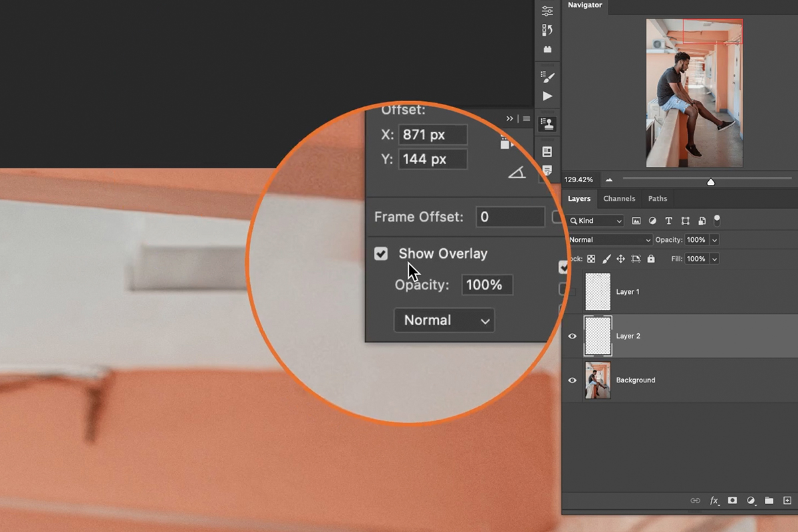Click overlay Opacity 100% field
The image size is (798, 532).
pyautogui.click(x=487, y=285)
